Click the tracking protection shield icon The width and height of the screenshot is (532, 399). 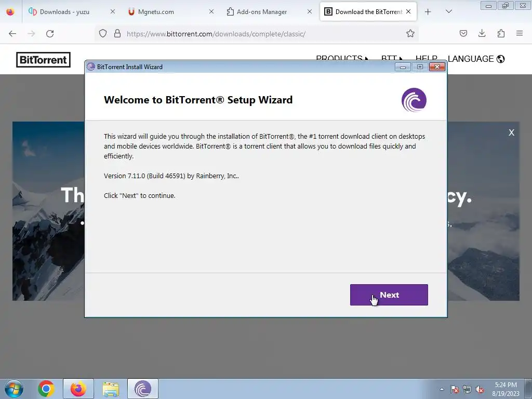[103, 34]
